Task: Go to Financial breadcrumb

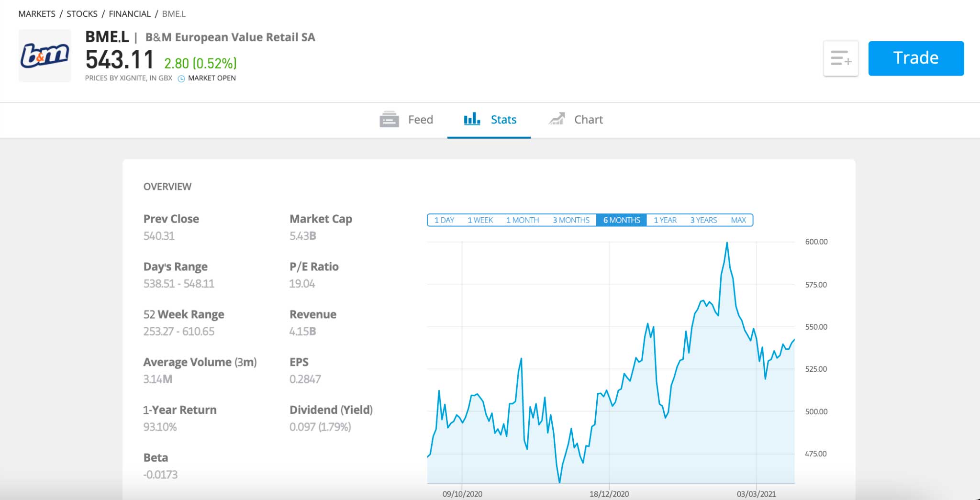Action: (x=130, y=14)
